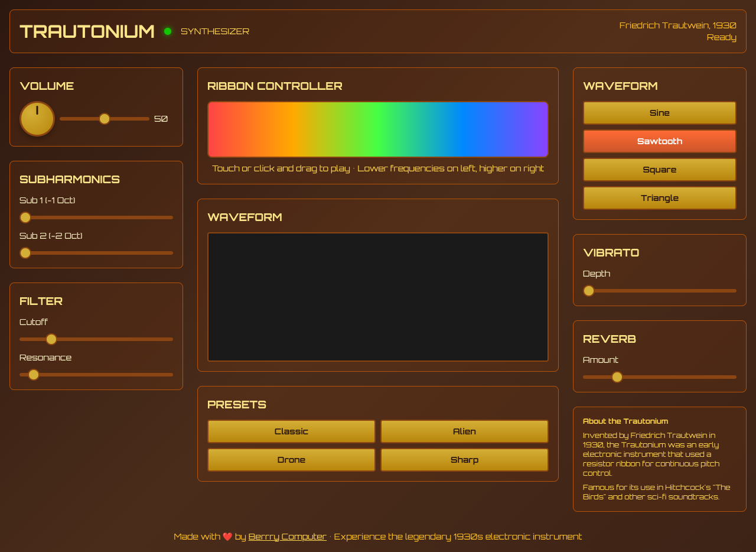Apply the Drone preset
Image resolution: width=756 pixels, height=552 pixels.
click(x=291, y=459)
